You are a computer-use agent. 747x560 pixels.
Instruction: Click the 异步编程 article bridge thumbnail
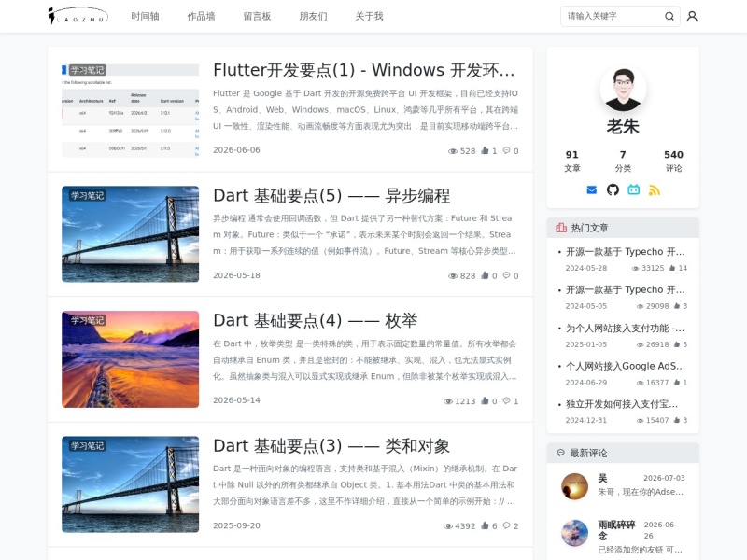point(130,234)
